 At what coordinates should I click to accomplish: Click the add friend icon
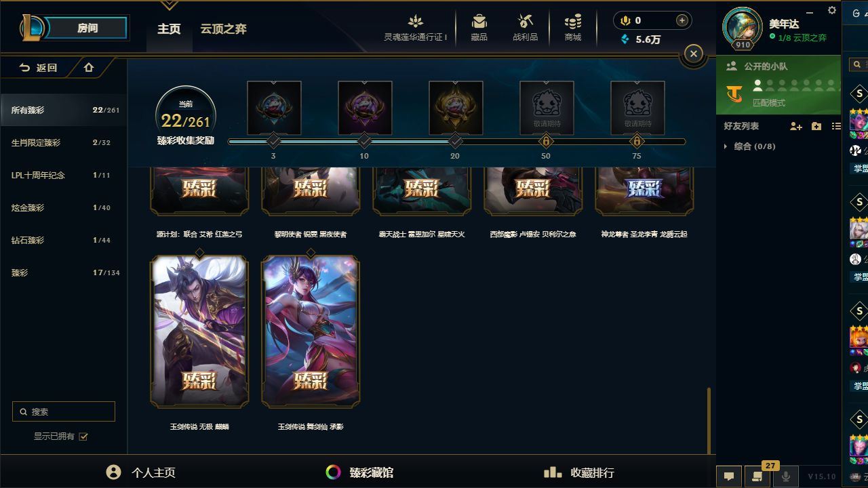pyautogui.click(x=796, y=126)
